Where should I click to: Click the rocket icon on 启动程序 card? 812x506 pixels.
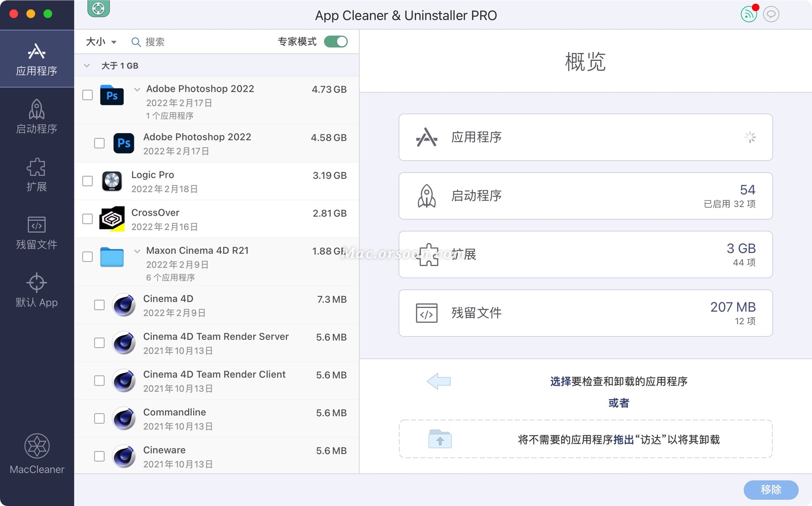coord(426,195)
